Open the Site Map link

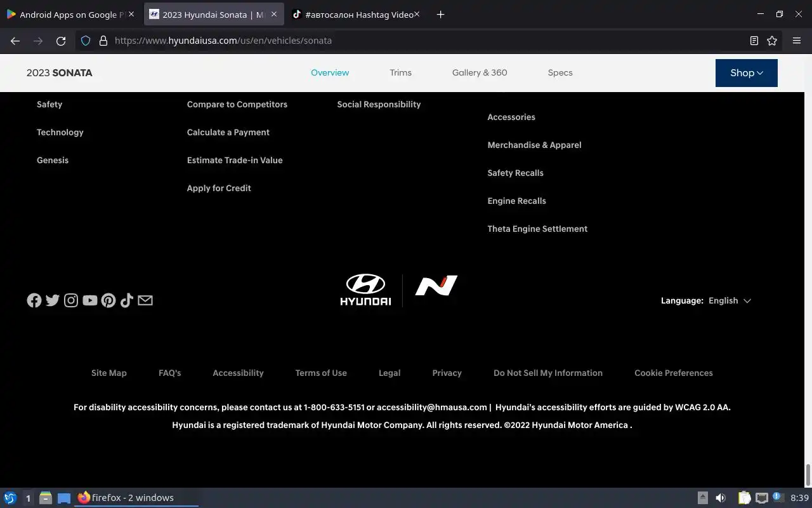(x=109, y=373)
